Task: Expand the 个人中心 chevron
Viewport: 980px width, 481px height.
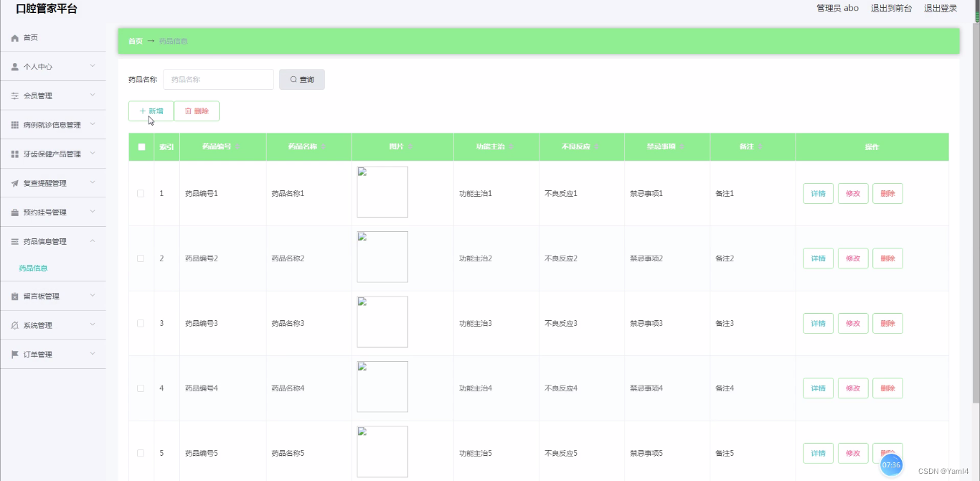Action: [x=93, y=66]
